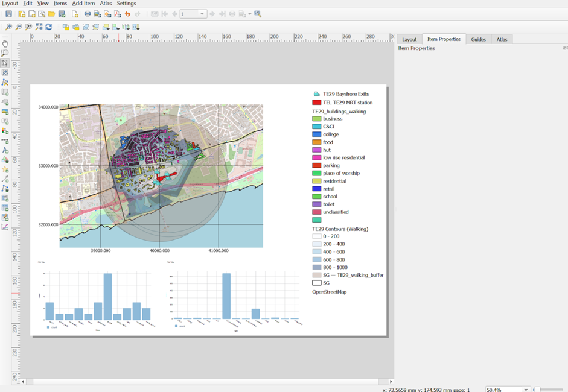Click the Add Legend tool
The width and height of the screenshot is (568, 392).
pos(5,130)
